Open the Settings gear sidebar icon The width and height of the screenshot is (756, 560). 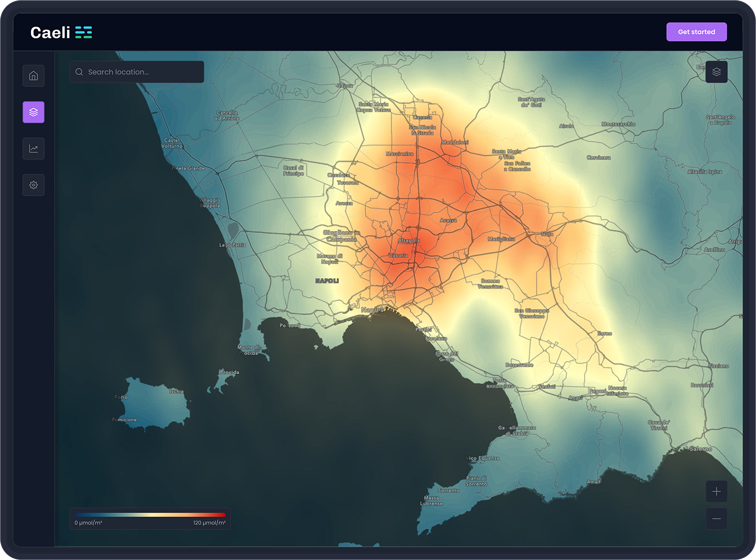click(33, 185)
